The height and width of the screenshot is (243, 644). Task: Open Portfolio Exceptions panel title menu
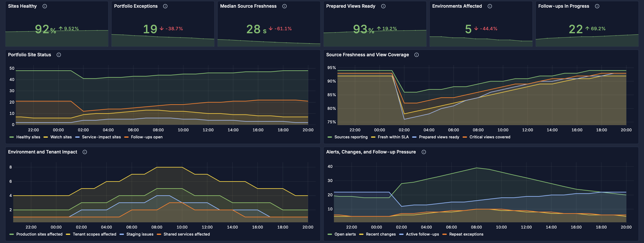coord(136,6)
